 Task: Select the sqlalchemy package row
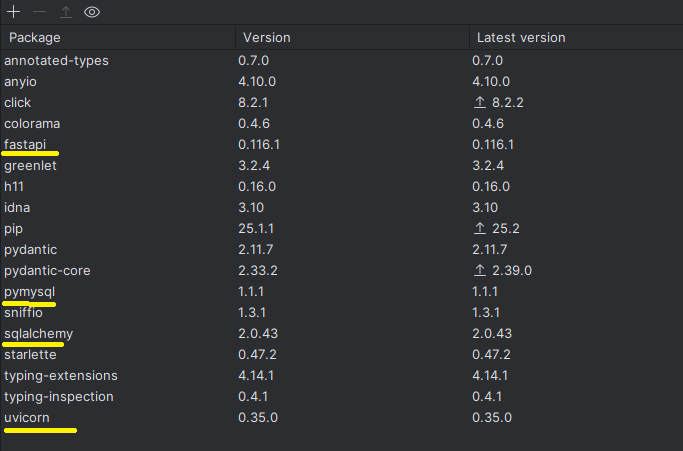[x=38, y=333]
